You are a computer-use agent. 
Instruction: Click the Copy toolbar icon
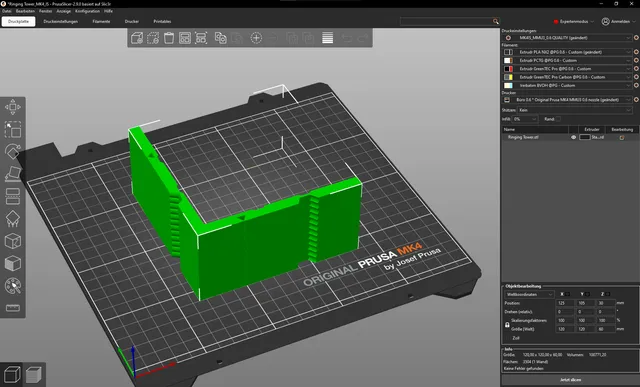(221, 38)
